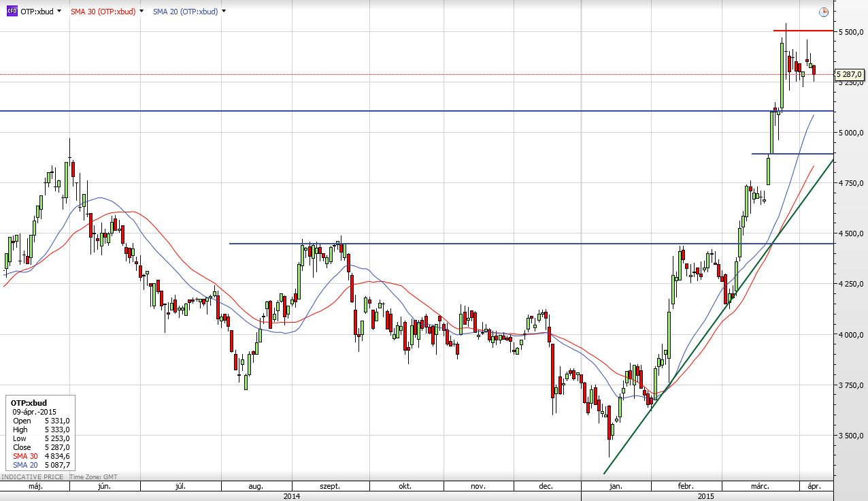Click the 4 250,0 price axis label
Viewport: 868px width, 501px height.
tap(850, 284)
